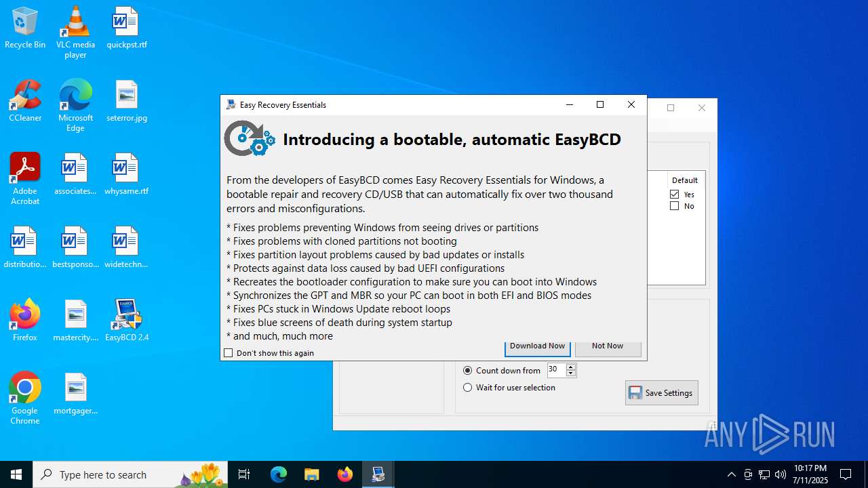Open the volume control tray icon
Screen dimensions: 868x488
click(x=781, y=474)
